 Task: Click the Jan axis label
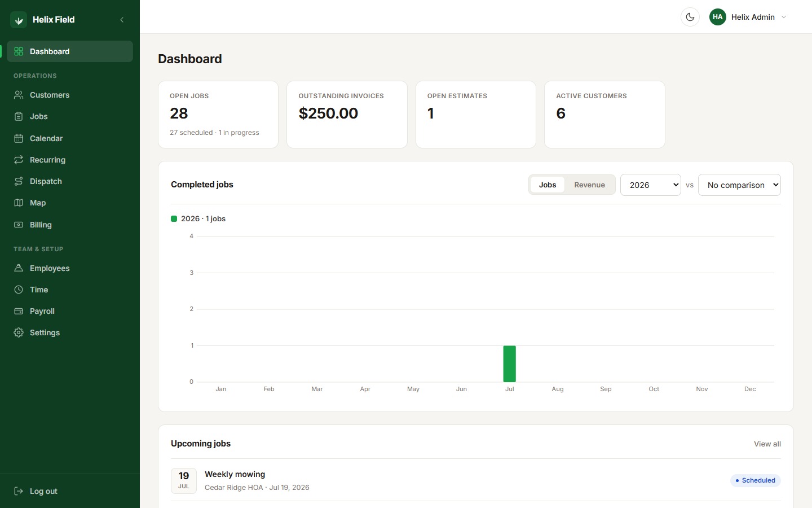coord(221,389)
